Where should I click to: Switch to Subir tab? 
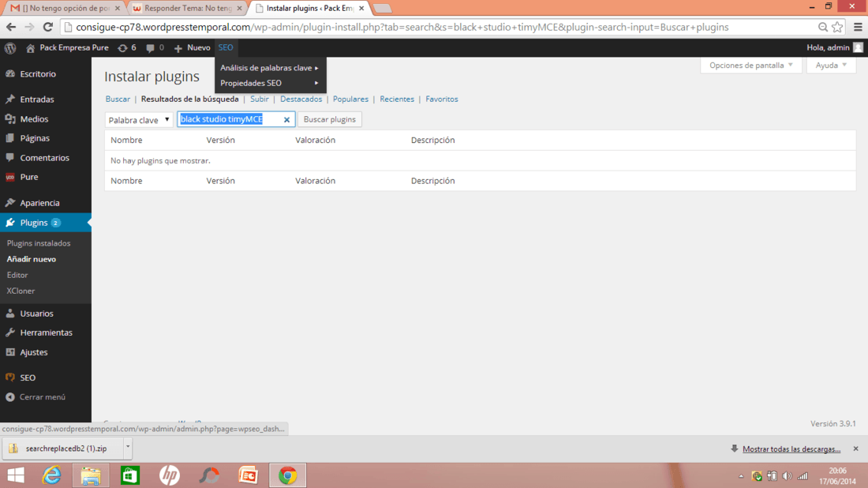(259, 99)
